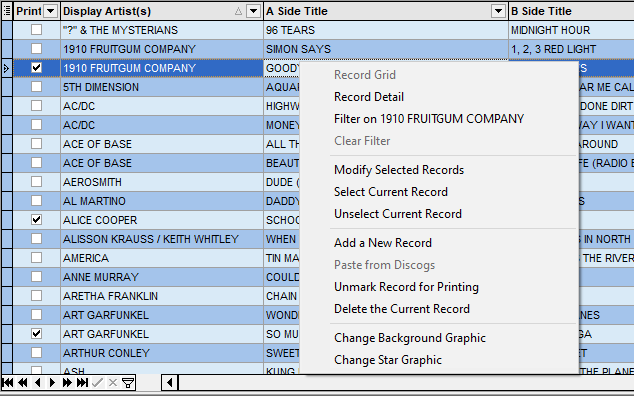Select the ACE OF BASE row with ALL TH
The height and width of the screenshot is (396, 634).
pos(162,144)
